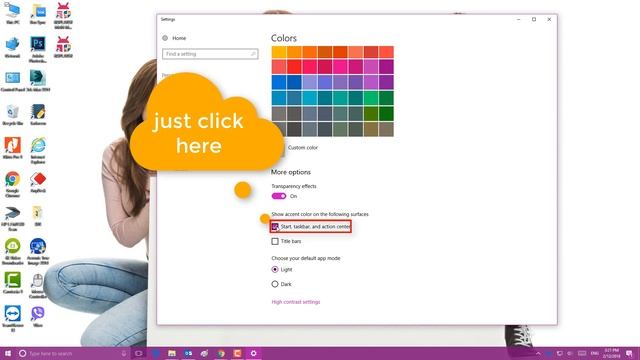The image size is (640, 360).
Task: Click the touch keyboard tray icon
Action: [x=582, y=353]
